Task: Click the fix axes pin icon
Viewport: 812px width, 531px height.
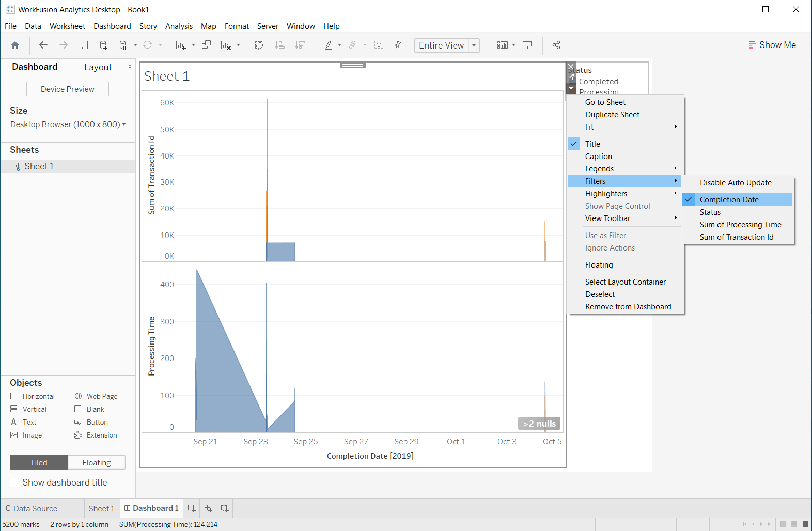Action: tap(398, 45)
